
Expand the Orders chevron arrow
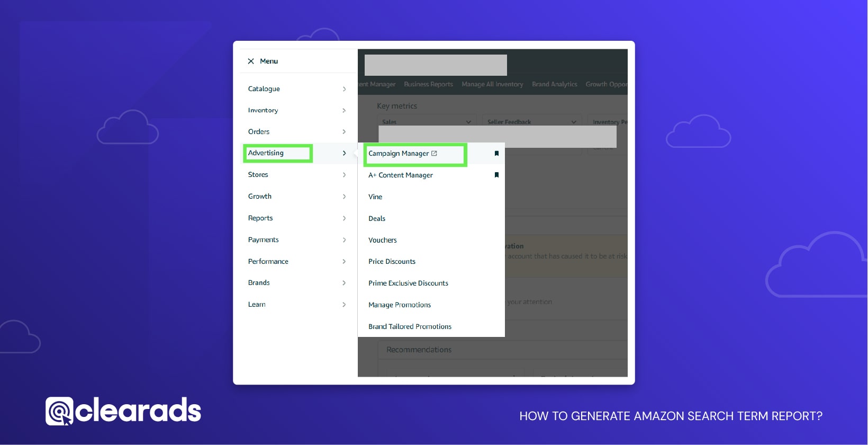(344, 131)
